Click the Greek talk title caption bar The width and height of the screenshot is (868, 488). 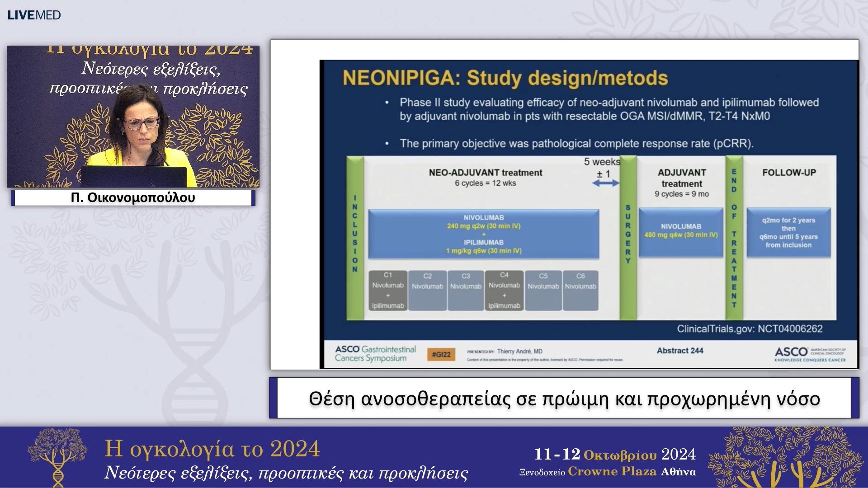click(x=564, y=399)
